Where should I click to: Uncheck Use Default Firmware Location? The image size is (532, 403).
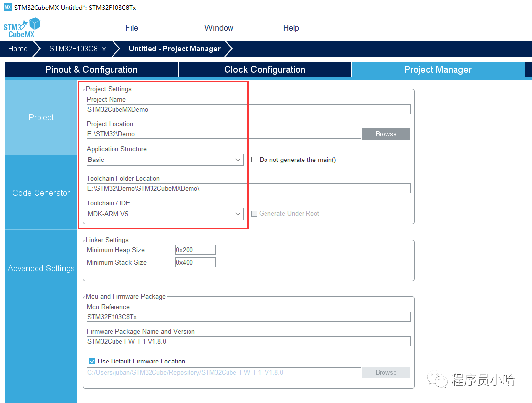click(x=92, y=361)
